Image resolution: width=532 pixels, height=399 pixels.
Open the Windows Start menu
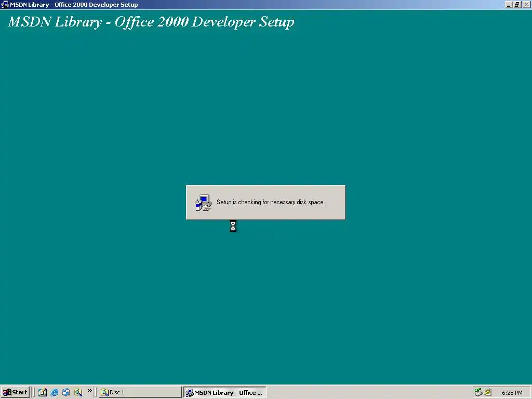pos(15,392)
